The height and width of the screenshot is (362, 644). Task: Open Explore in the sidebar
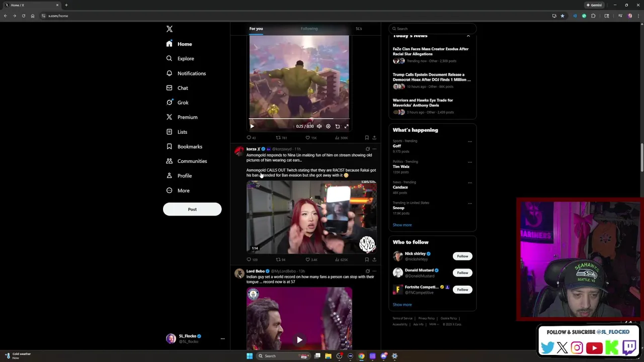(x=180, y=58)
